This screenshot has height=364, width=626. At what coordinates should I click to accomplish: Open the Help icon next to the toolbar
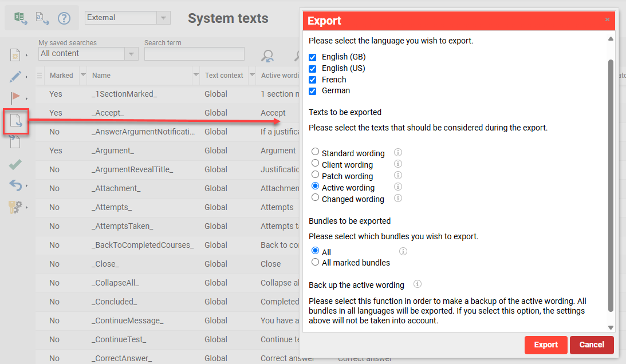pos(64,18)
